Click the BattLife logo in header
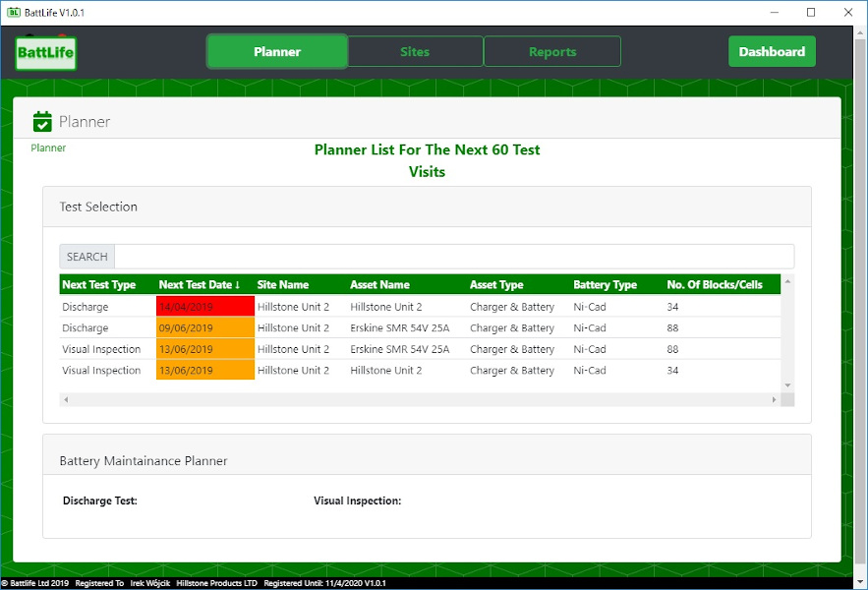The image size is (868, 590). [x=46, y=52]
